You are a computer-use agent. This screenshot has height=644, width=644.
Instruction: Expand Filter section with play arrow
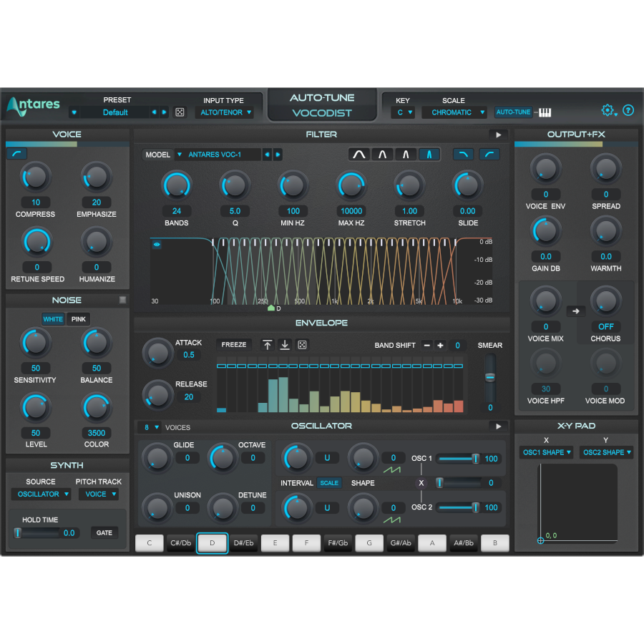[x=498, y=135]
